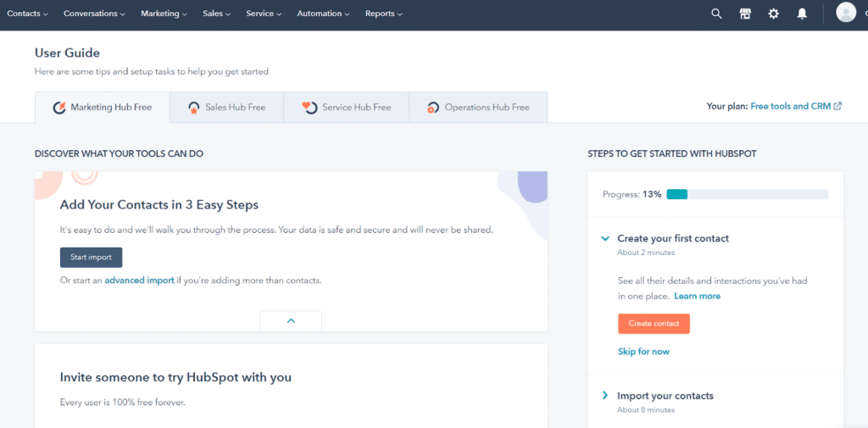This screenshot has width=868, height=428.
Task: Open the marketplace storefront icon
Action: [x=745, y=14]
